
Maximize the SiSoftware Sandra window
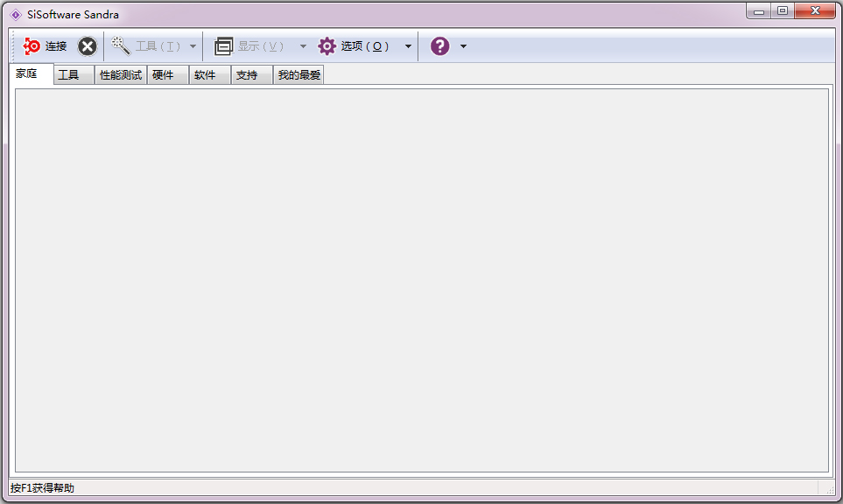[x=783, y=10]
